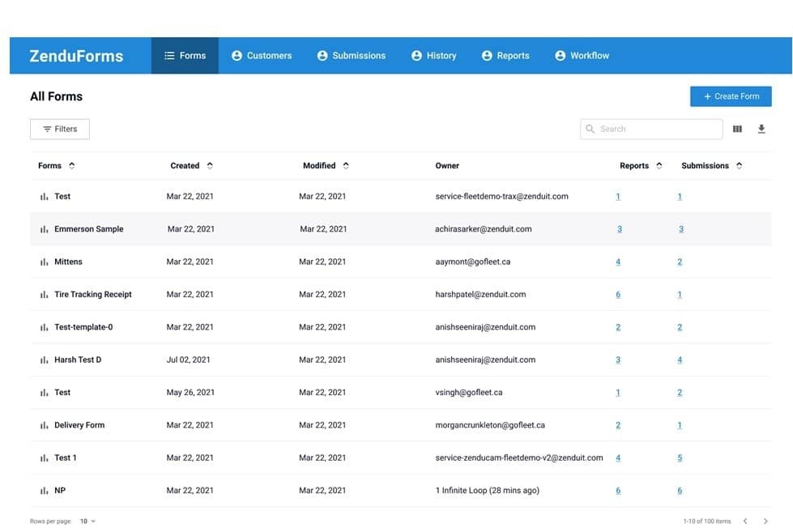The height and width of the screenshot is (532, 793).
Task: Click the ZenduForms logo
Action: 76,56
